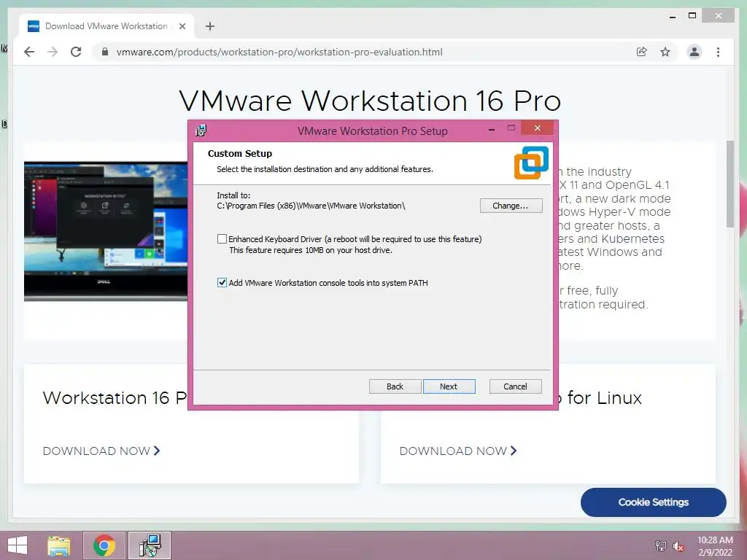Click the Custom Setup heading text
This screenshot has width=747, height=560.
[x=239, y=153]
